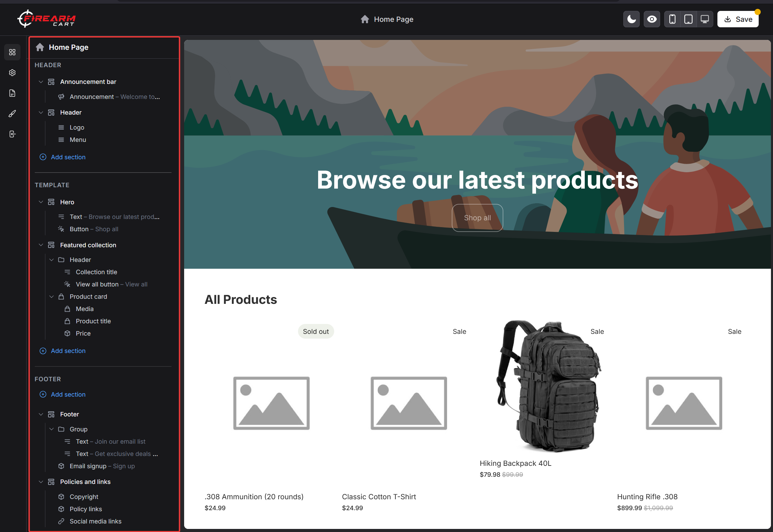Switch to mobile phone viewport
The width and height of the screenshot is (773, 532).
click(x=672, y=19)
